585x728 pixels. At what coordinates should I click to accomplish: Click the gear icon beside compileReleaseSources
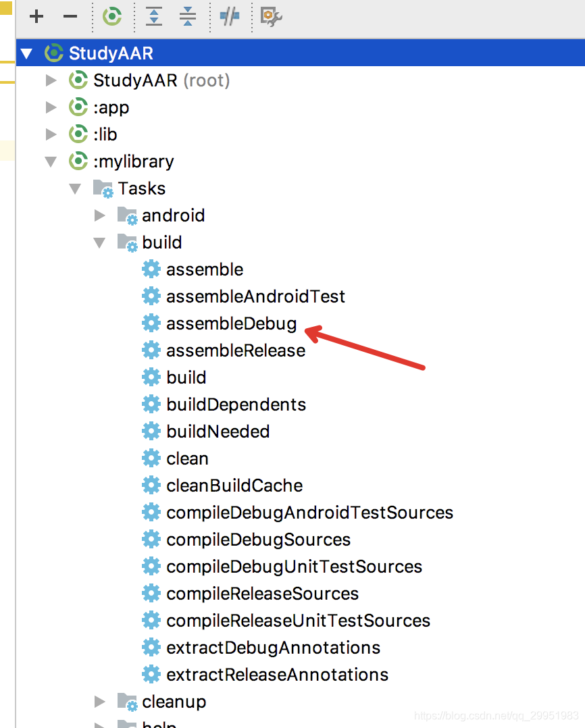(151, 594)
